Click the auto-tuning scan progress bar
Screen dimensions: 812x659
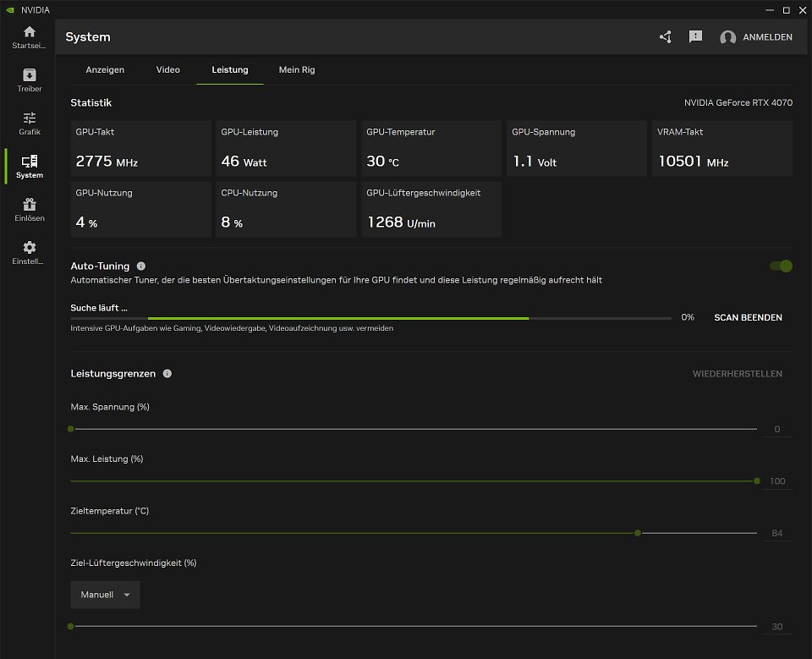tap(370, 318)
